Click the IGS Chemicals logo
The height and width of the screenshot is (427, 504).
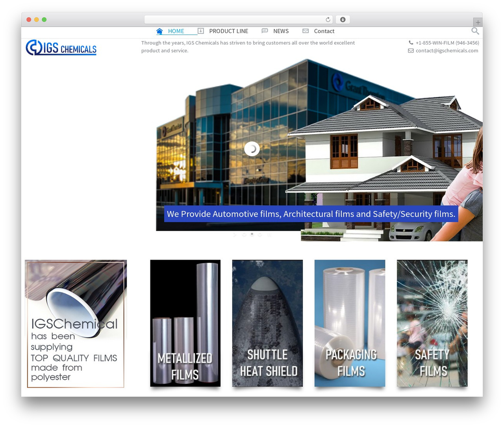61,48
